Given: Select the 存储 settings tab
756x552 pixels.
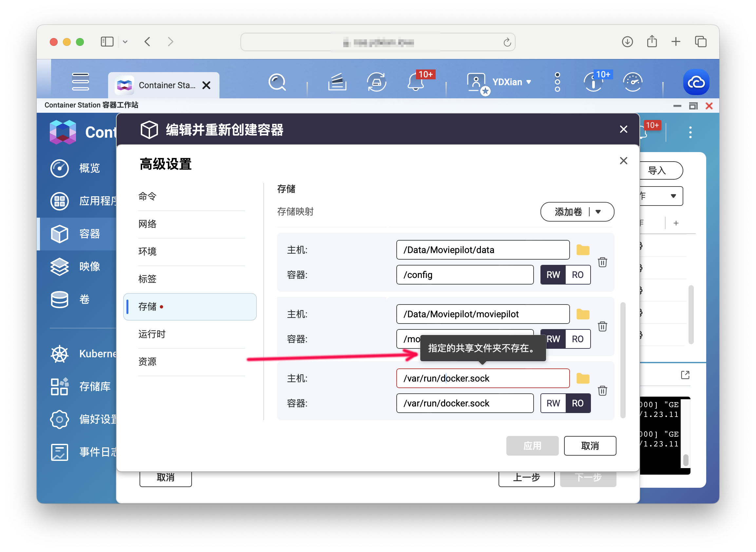Looking at the screenshot, I should tap(190, 307).
